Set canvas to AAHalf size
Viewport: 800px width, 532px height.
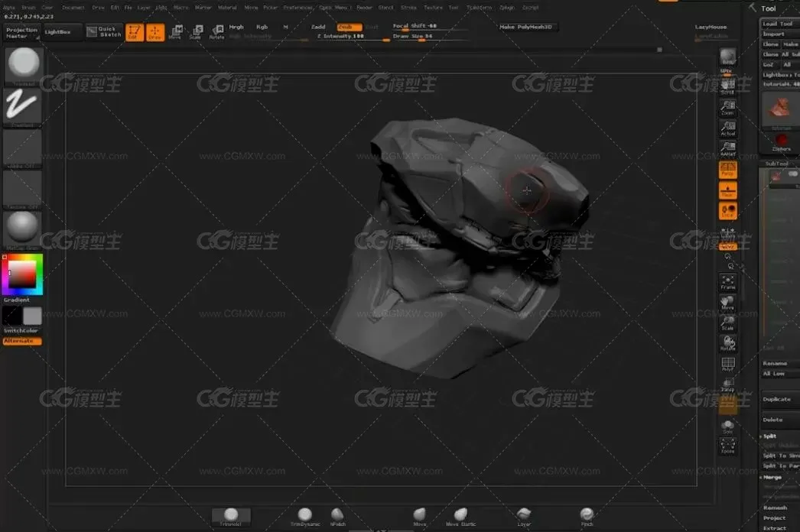tap(727, 149)
